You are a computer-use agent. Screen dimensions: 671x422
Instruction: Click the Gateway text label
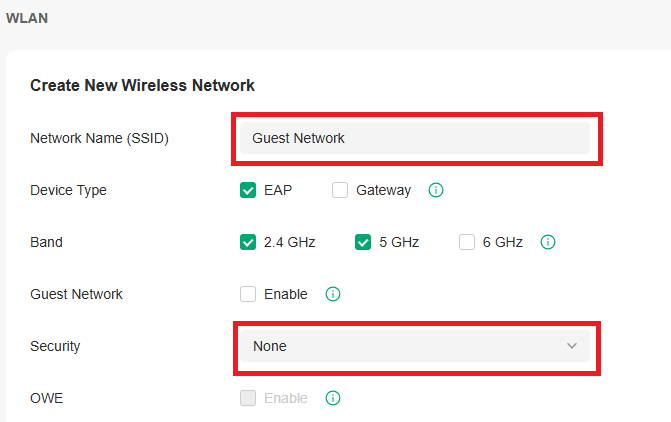click(383, 190)
